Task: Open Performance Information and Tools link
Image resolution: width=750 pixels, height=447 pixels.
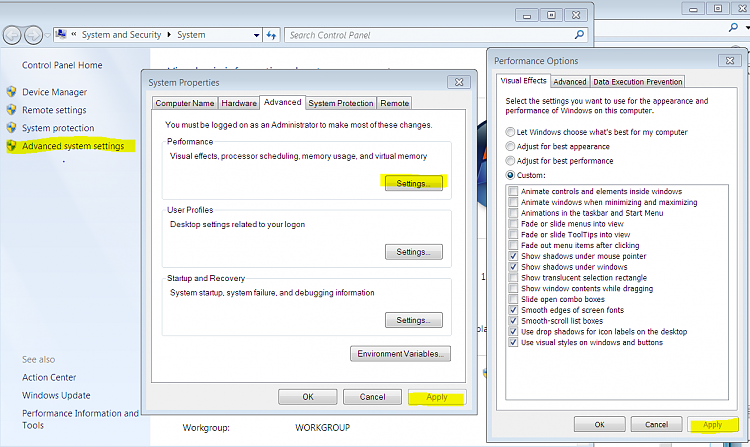Action: point(80,419)
